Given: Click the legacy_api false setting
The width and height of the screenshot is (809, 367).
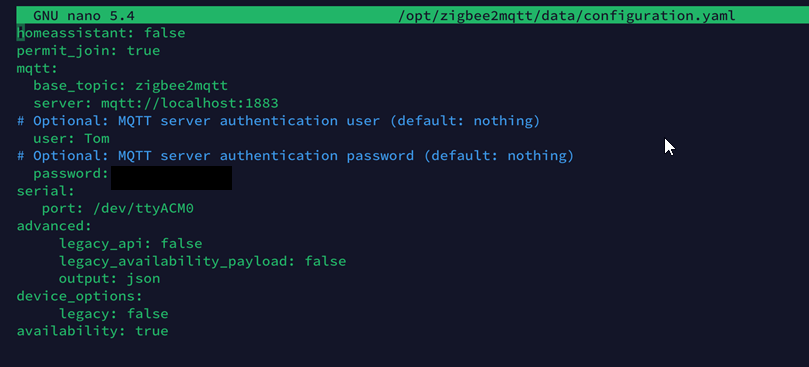Looking at the screenshot, I should pos(131,244).
